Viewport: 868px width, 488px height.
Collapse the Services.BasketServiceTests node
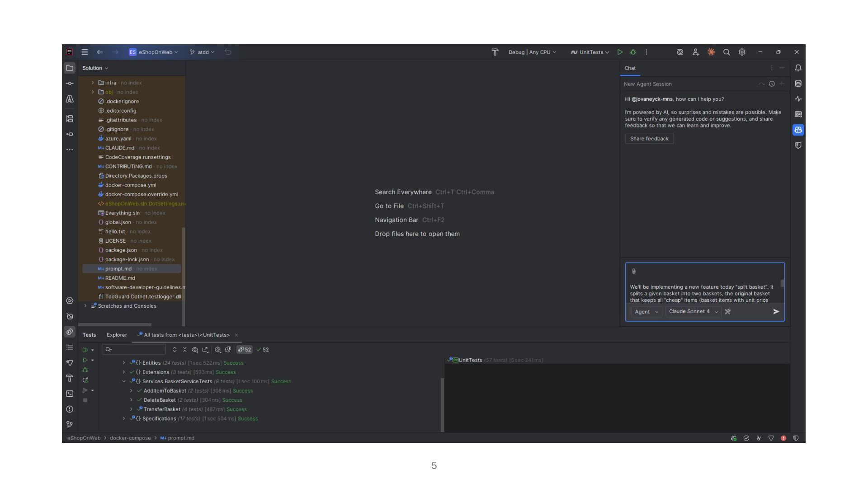[x=124, y=382]
